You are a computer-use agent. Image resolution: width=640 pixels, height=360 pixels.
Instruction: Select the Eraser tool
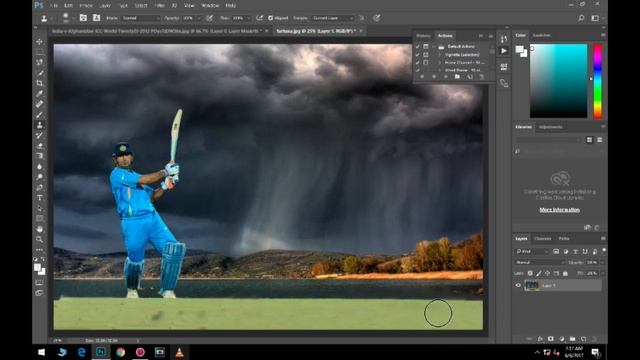(x=40, y=146)
